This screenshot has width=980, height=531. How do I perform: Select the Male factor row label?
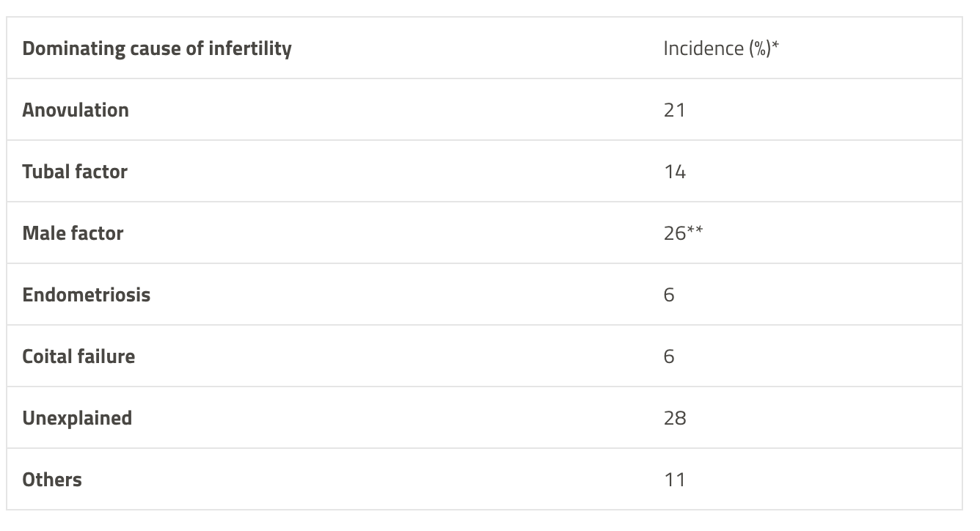[73, 233]
